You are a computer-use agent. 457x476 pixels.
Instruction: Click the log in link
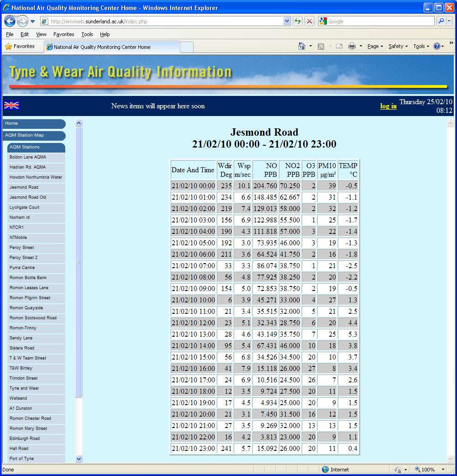tap(388, 106)
